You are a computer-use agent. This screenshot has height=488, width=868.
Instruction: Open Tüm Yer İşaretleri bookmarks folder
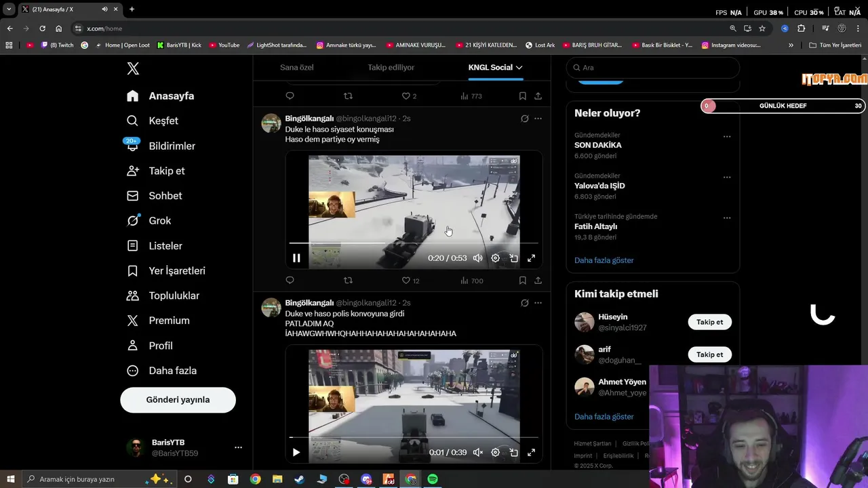coord(835,45)
